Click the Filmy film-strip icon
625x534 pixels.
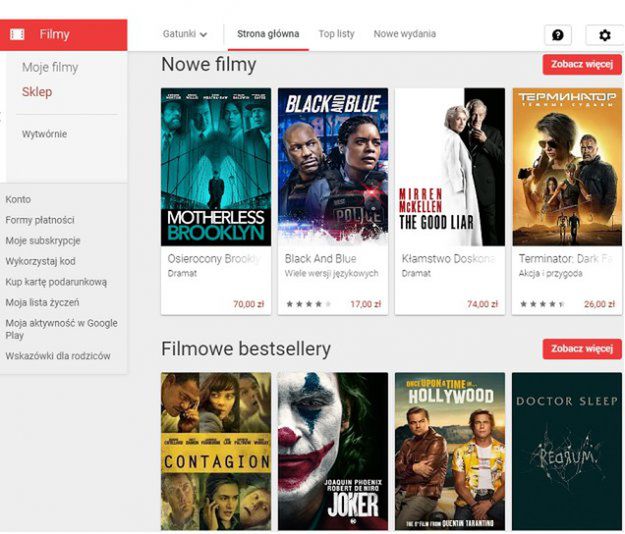(17, 34)
